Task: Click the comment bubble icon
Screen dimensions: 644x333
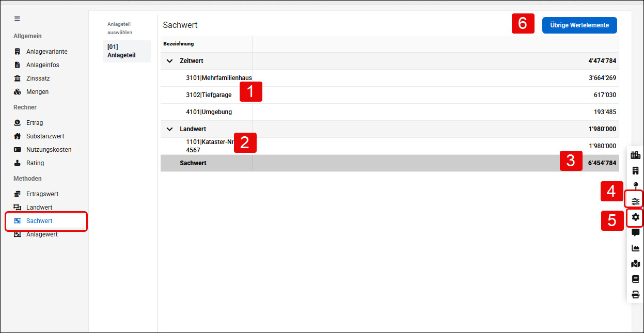Action: pos(635,233)
